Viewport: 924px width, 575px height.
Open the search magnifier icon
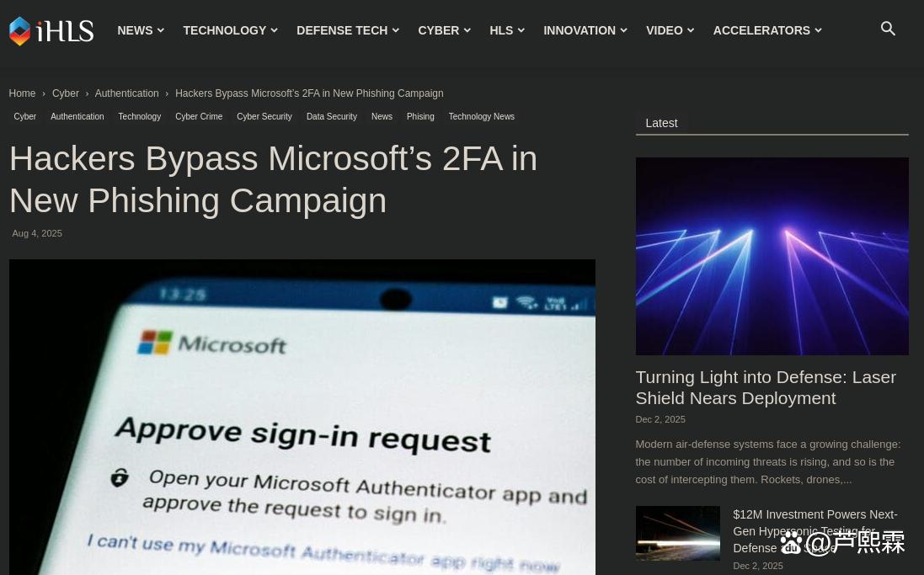888,29
